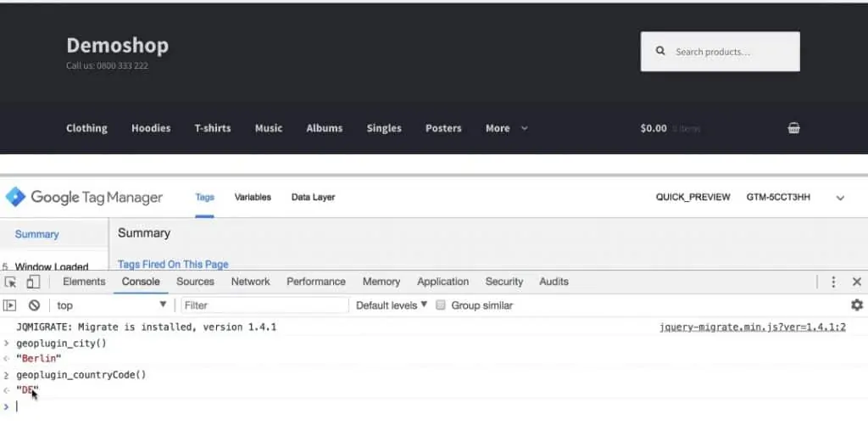Click the QUICK_PREVIEW label
The width and height of the screenshot is (868, 442).
pos(693,197)
